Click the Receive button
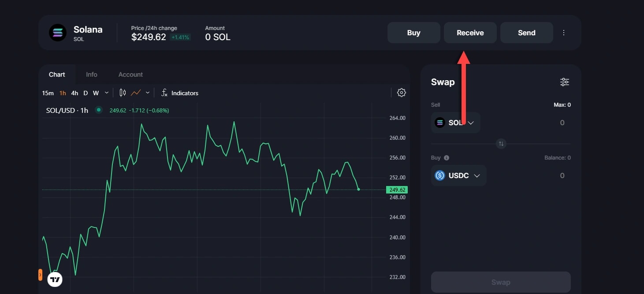Screen dimensions: 644x294 coord(470,33)
